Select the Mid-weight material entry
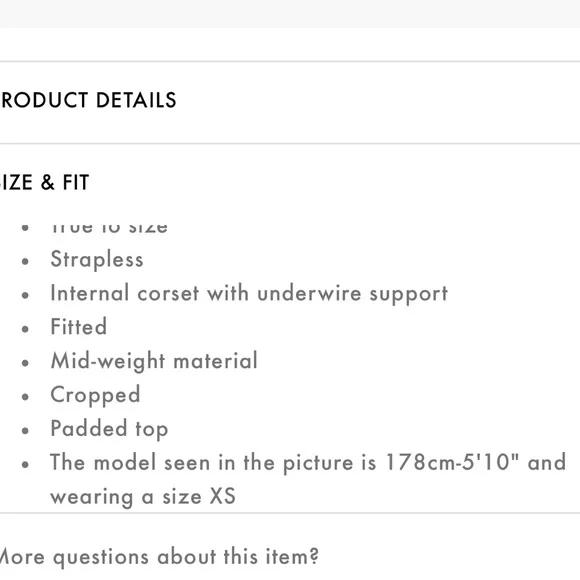This screenshot has height=580, width=580. [x=154, y=361]
